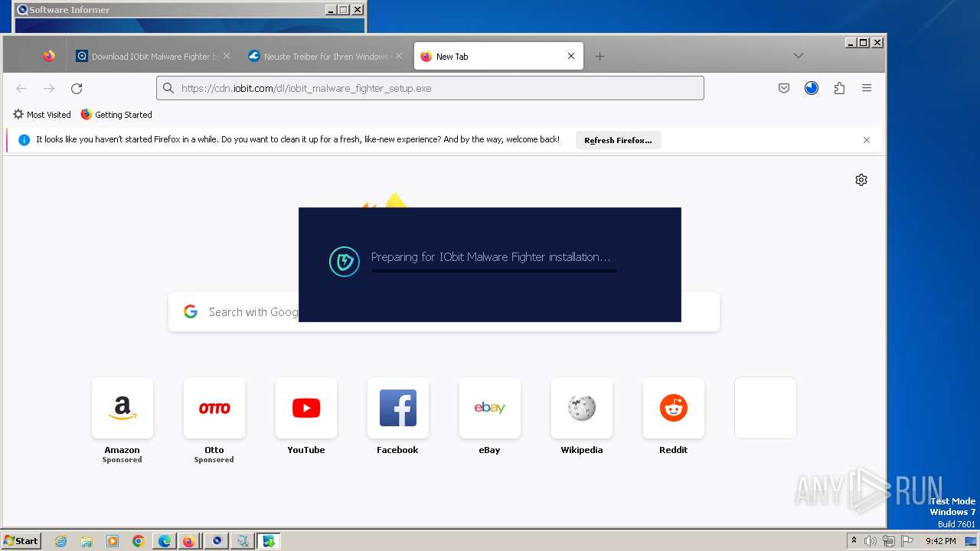Screen dimensions: 980x551
Task: Open the Firefox View pinned tab
Action: (x=49, y=56)
